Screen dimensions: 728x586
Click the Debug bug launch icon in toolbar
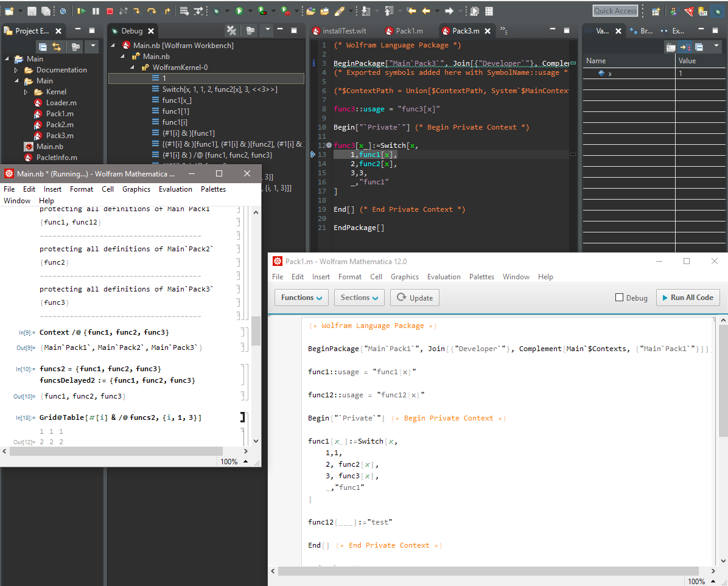point(216,11)
